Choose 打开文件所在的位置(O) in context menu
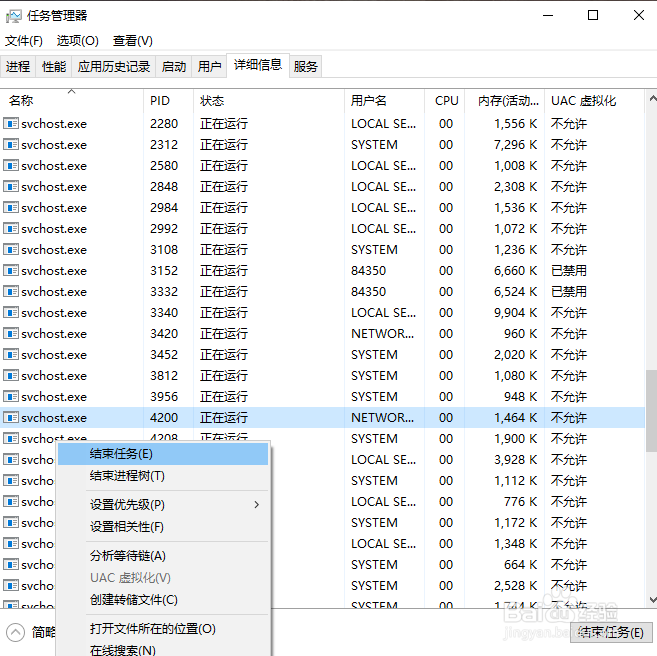The image size is (657, 656). tap(163, 629)
